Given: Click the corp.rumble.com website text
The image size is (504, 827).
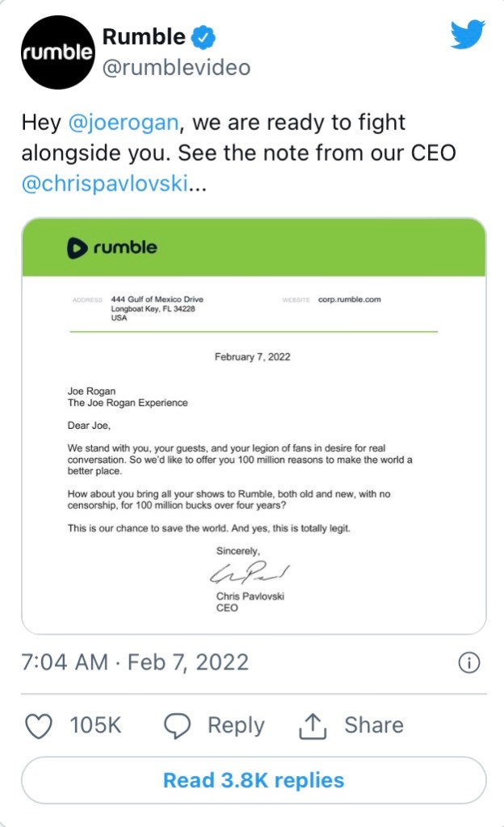Looking at the screenshot, I should pyautogui.click(x=349, y=300).
